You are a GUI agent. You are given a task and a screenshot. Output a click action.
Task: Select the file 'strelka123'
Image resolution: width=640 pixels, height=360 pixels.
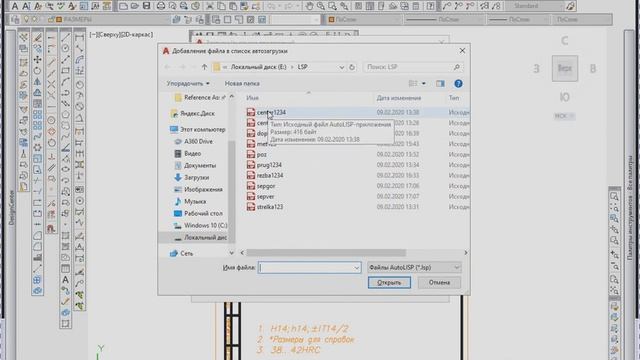(270, 207)
